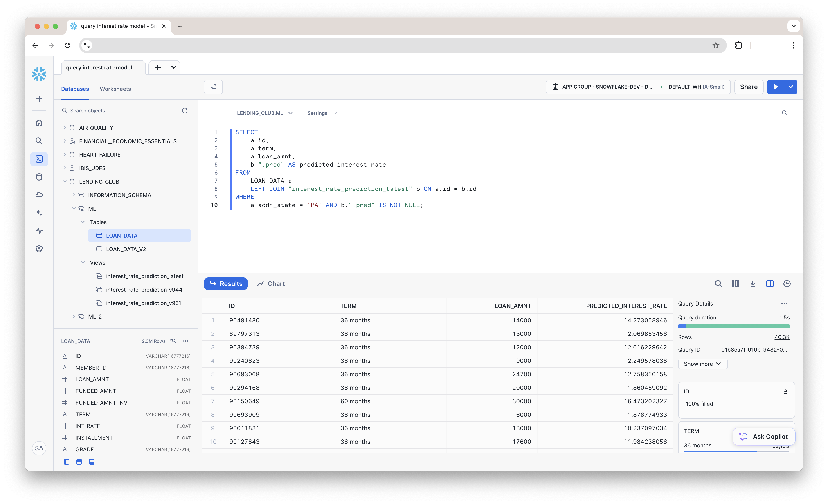
Task: Open the LENDING_CLUB.ML context dropdown
Action: pos(265,113)
